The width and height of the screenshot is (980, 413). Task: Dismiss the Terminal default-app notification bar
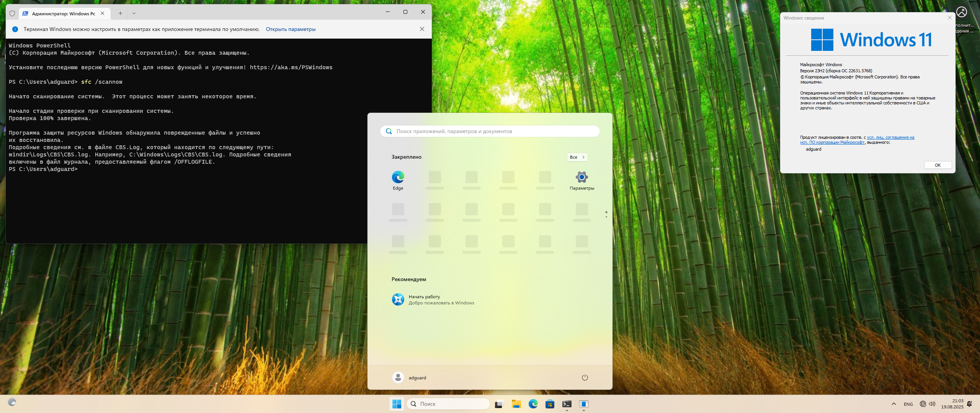pyautogui.click(x=422, y=29)
